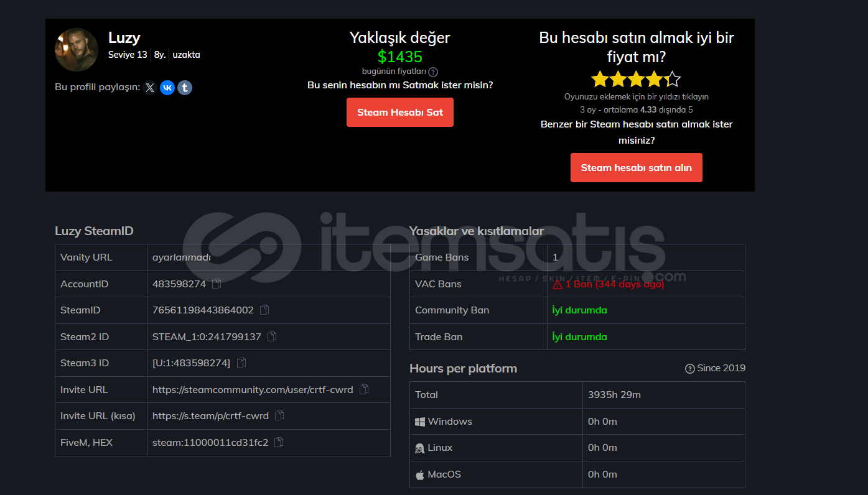Click the ayarlanmadı vanity value

point(182,257)
